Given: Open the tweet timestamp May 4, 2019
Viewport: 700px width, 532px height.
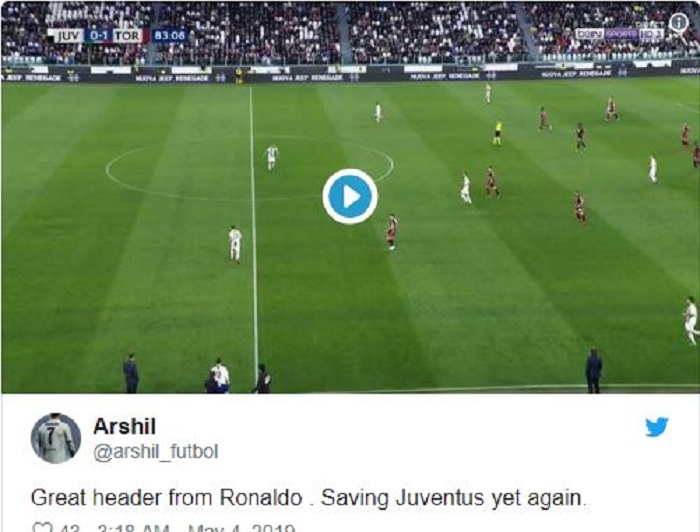Looking at the screenshot, I should click(x=196, y=528).
